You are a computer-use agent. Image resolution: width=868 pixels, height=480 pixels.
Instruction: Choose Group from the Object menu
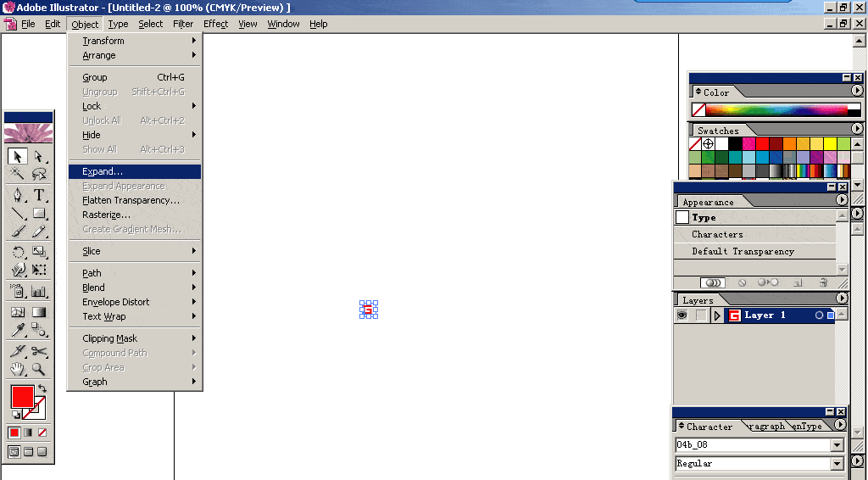click(135, 77)
